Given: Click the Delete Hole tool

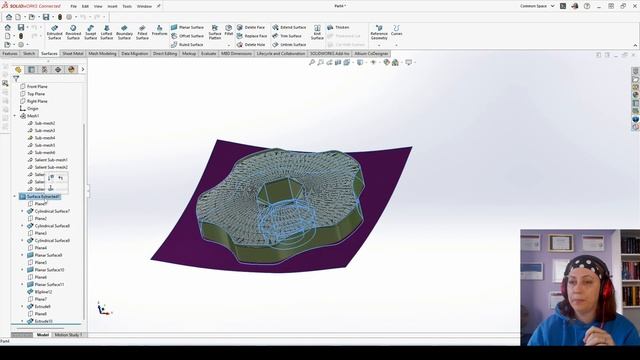Looking at the screenshot, I should point(251,44).
